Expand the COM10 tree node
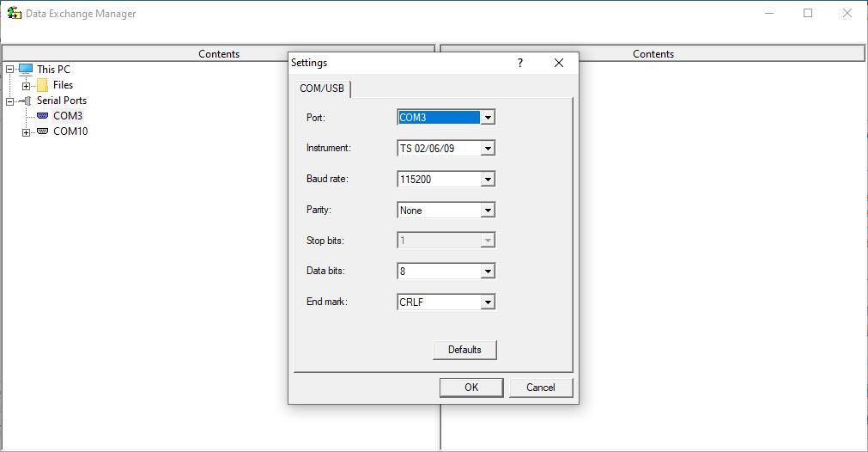The height and width of the screenshot is (452, 868). coord(27,132)
